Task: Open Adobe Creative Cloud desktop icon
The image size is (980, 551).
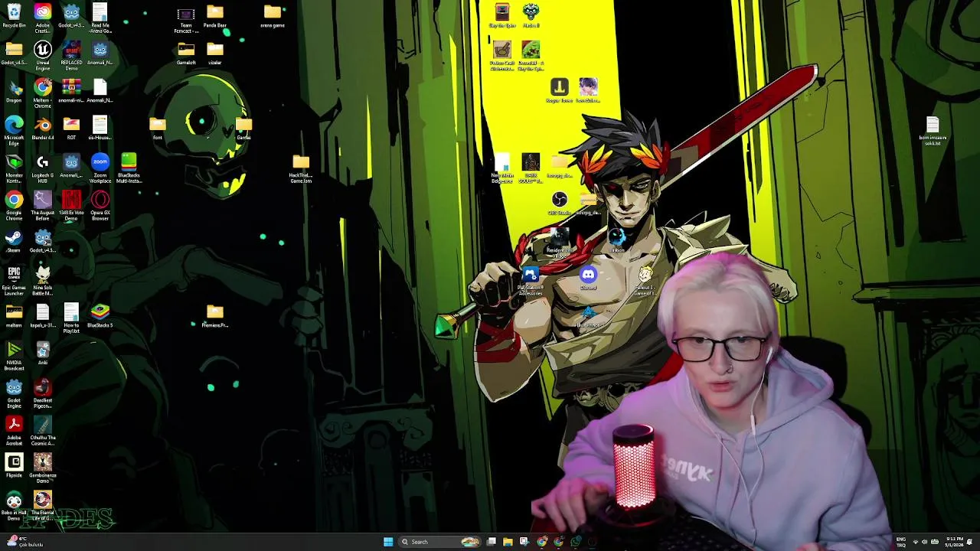Action: (43, 17)
